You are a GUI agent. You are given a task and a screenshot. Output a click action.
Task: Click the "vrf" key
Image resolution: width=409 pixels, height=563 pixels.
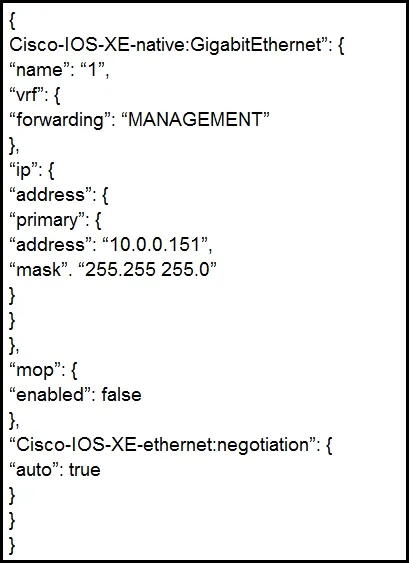[27, 95]
